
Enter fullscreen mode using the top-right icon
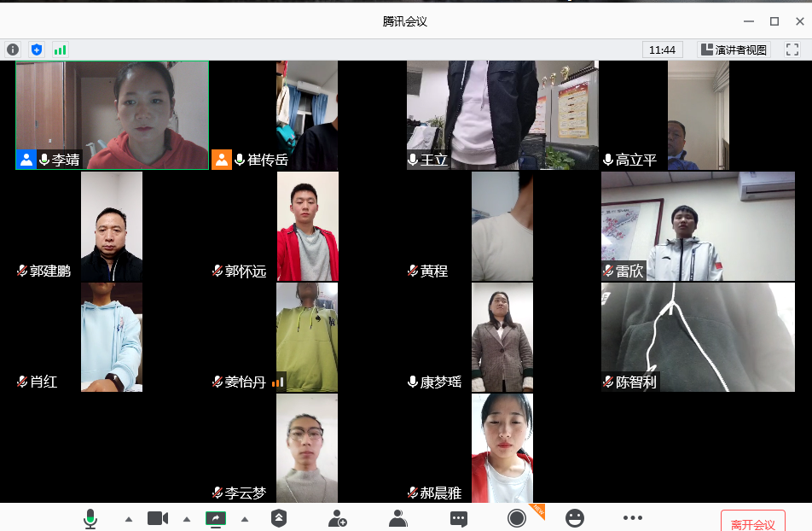pos(792,50)
